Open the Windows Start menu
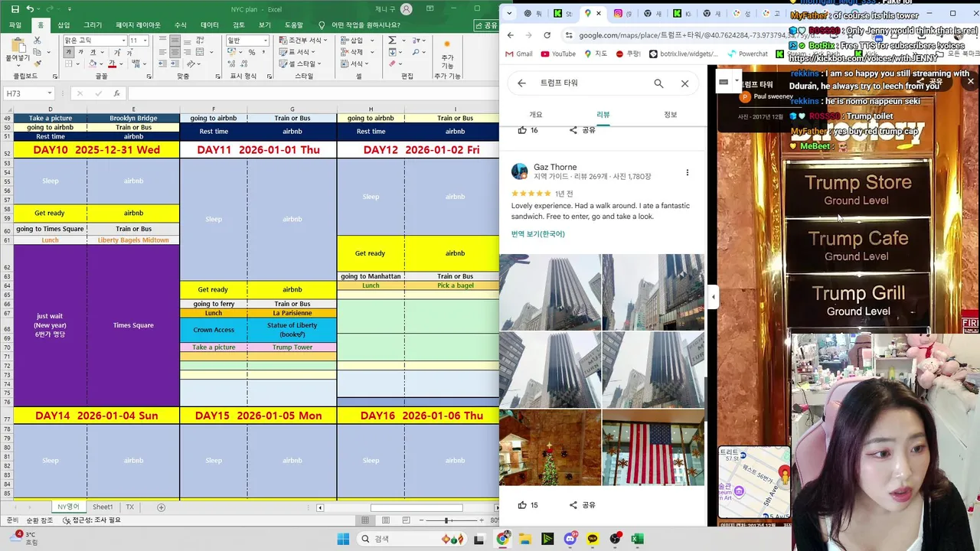 coord(342,539)
